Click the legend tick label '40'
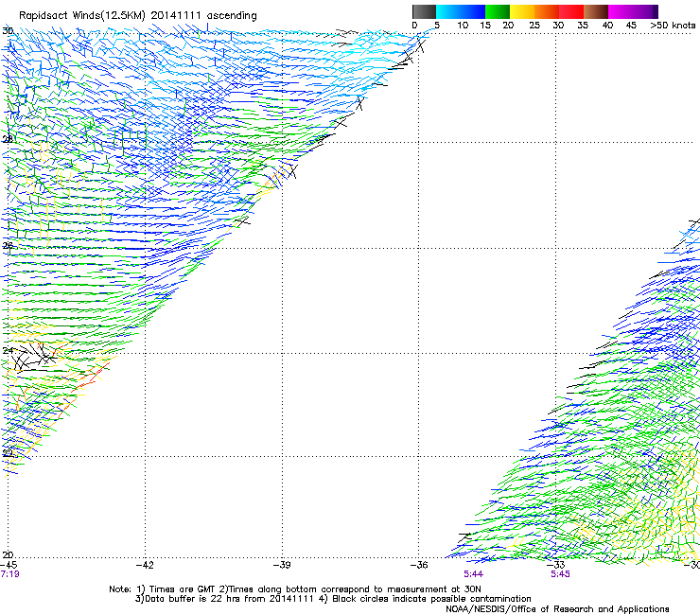The image size is (700, 615). click(x=607, y=26)
